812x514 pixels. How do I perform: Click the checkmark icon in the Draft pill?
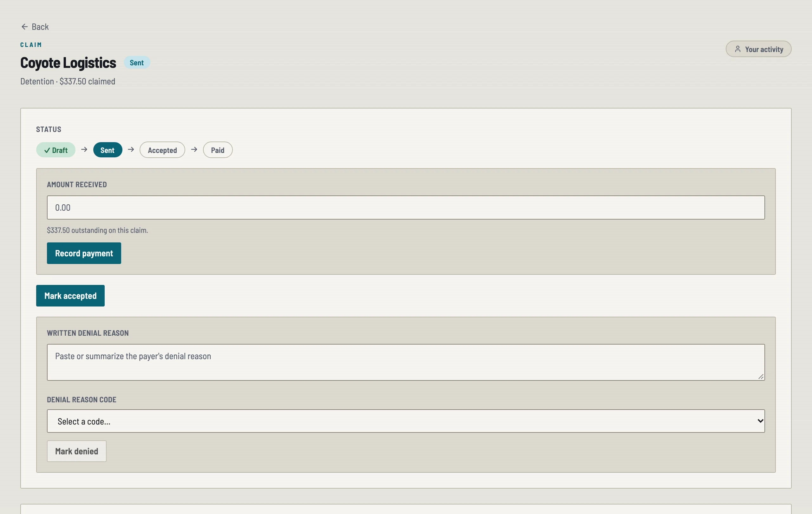coord(47,150)
